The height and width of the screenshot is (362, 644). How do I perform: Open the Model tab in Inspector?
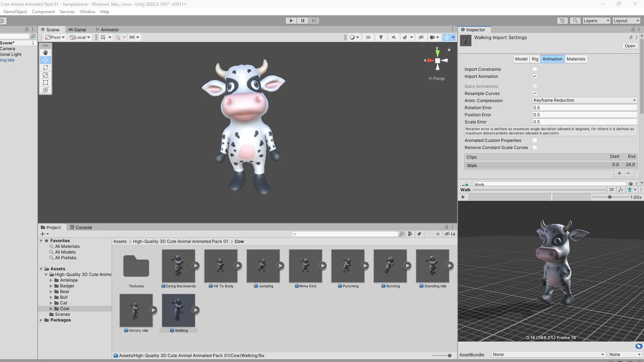[521, 59]
